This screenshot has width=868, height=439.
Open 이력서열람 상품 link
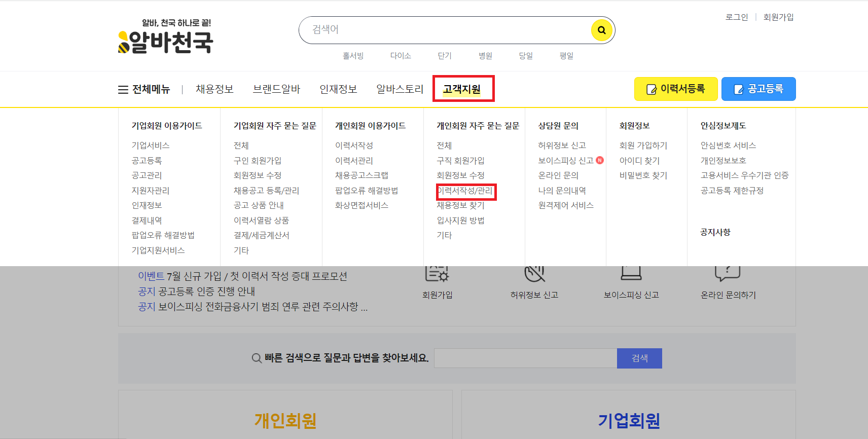[261, 221]
